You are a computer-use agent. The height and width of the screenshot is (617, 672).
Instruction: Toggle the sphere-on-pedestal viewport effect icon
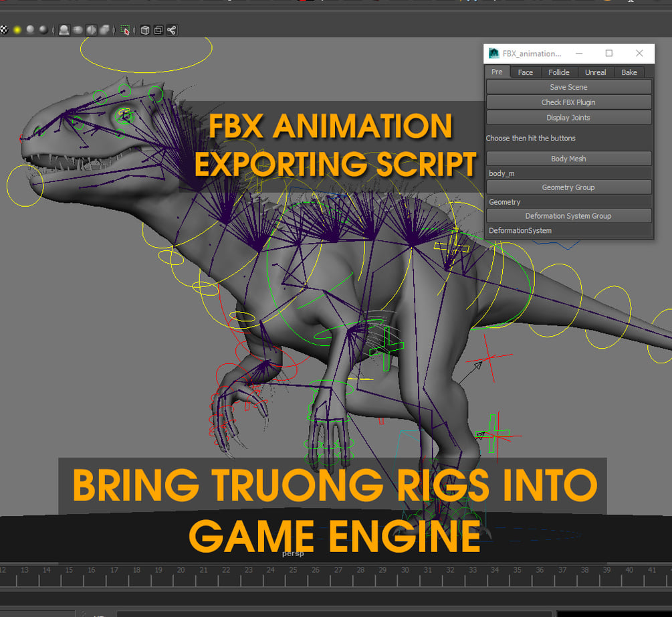64,30
